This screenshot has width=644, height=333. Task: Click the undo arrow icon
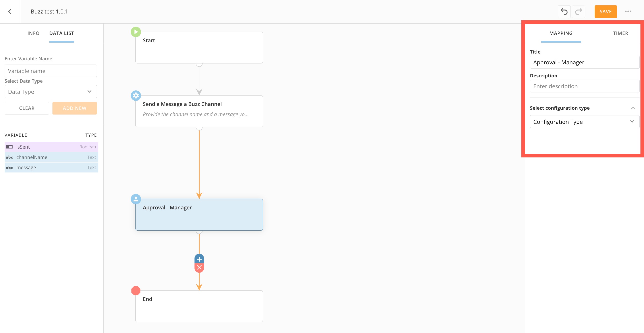(564, 11)
